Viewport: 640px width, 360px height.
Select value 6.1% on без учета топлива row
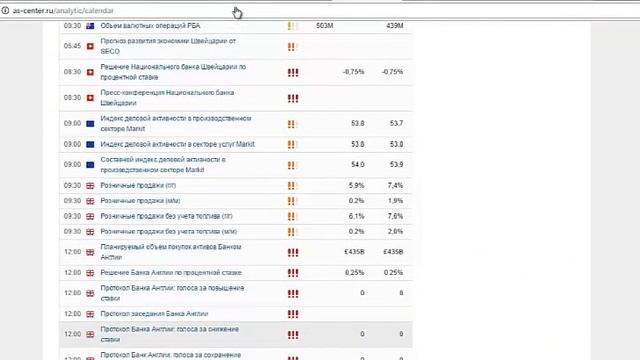coord(356,216)
